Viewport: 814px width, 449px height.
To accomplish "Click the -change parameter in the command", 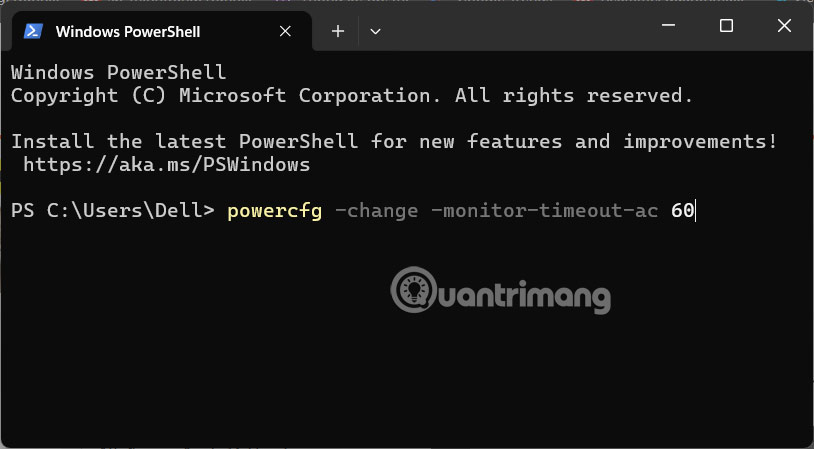I will pos(376,211).
